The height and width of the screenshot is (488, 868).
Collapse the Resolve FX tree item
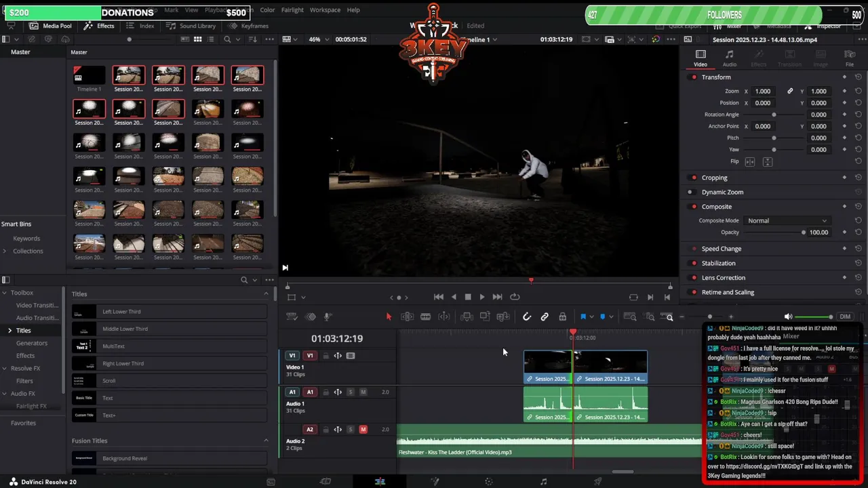(5, 368)
